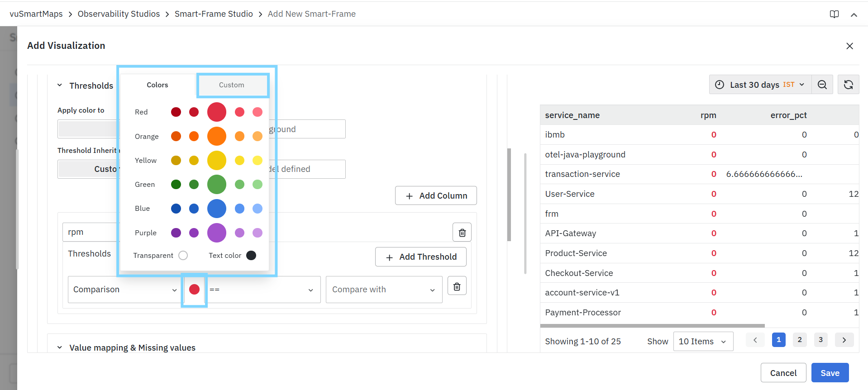Click the Save button
The height and width of the screenshot is (390, 868).
(x=830, y=373)
